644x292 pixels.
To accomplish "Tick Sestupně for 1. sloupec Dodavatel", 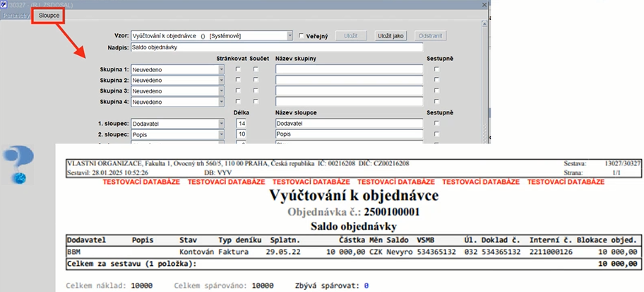I will click(x=436, y=124).
